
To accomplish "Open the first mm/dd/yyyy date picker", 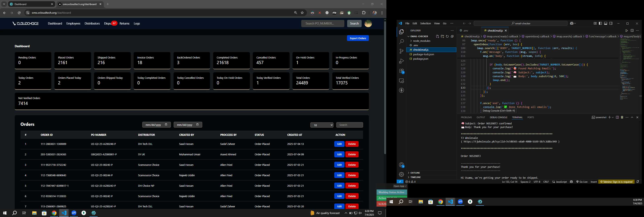I will coord(157,125).
